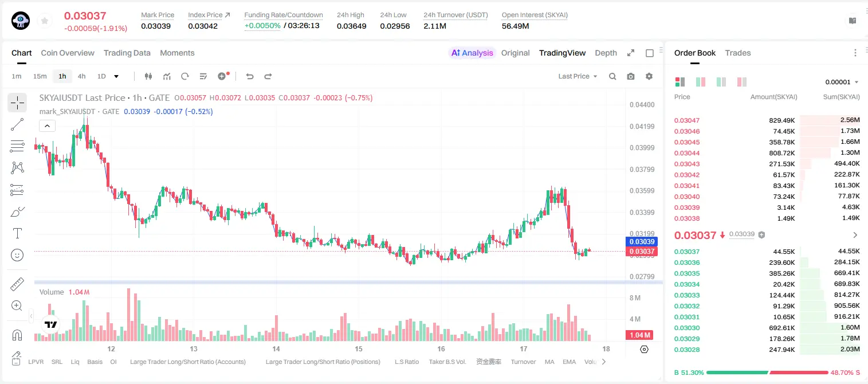This screenshot has width=868, height=384.
Task: Select the trend line drawing tool
Action: click(x=17, y=124)
